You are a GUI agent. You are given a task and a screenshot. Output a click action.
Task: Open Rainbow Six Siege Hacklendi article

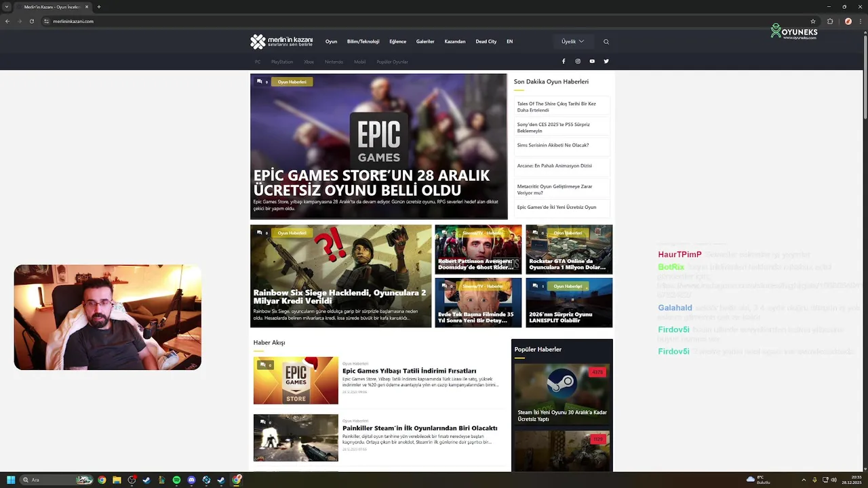click(x=340, y=296)
